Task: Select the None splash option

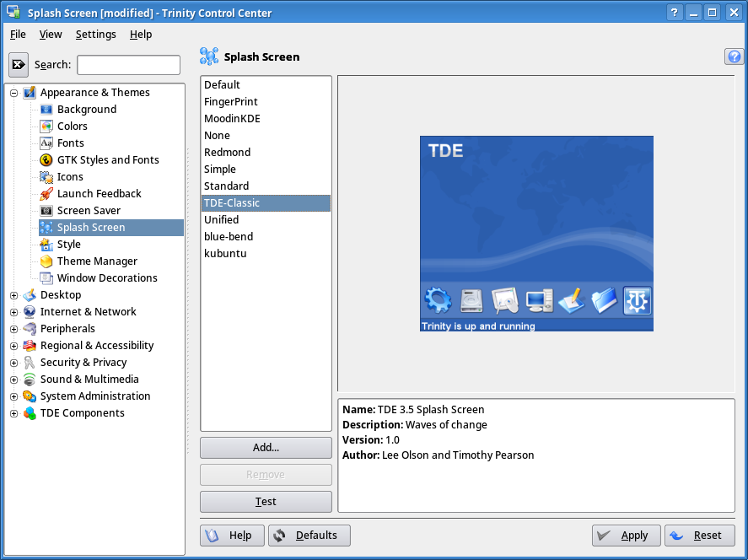Action: pos(266,136)
